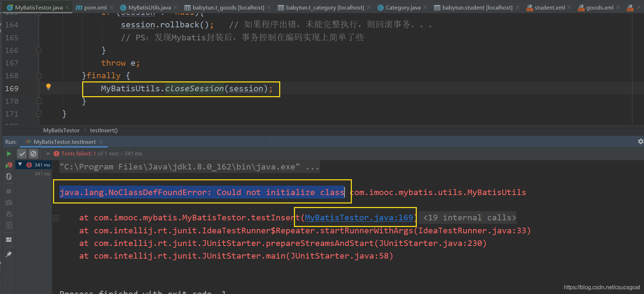Open Run panel settings gear
Viewport: 644px width, 294px height.
tap(640, 141)
